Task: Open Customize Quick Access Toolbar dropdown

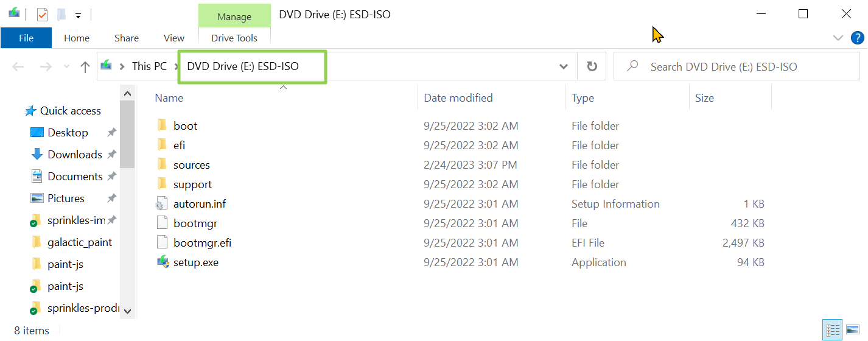Action: point(79,15)
